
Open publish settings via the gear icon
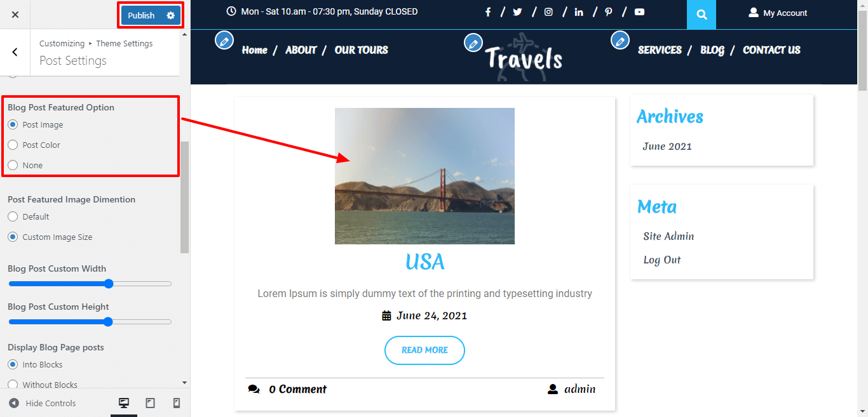coord(169,15)
